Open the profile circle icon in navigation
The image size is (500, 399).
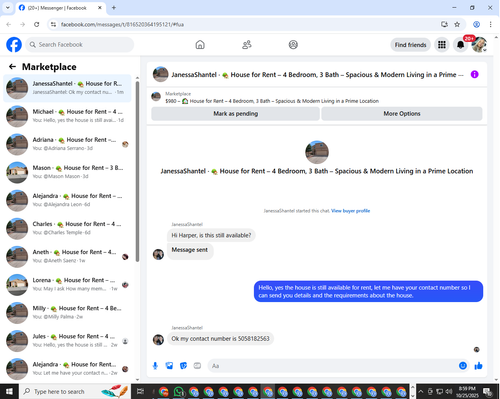pos(293,45)
